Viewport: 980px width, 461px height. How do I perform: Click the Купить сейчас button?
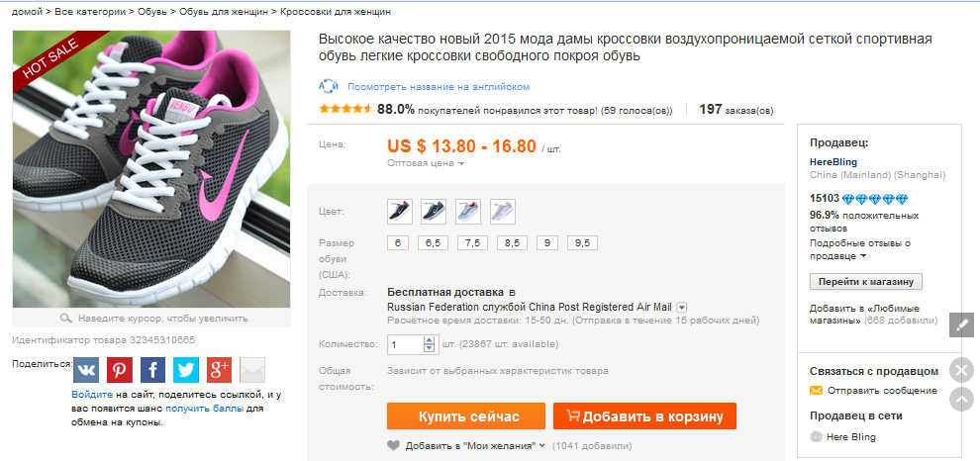[465, 416]
